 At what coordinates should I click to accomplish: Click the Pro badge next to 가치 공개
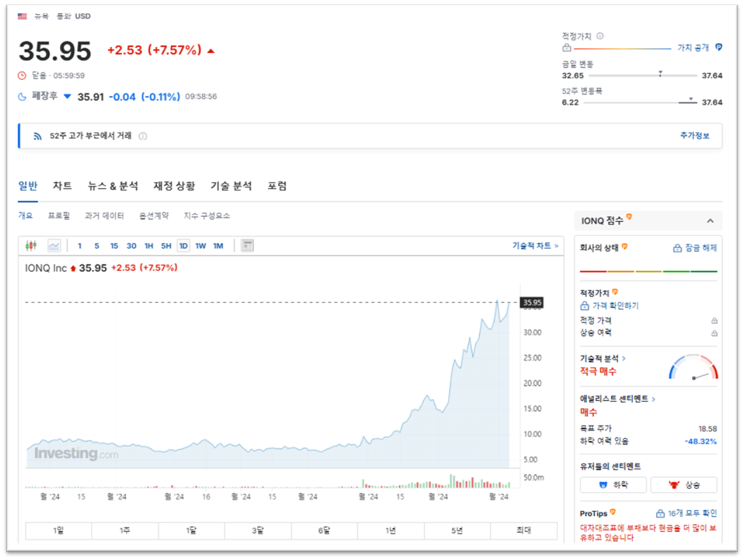click(x=719, y=47)
